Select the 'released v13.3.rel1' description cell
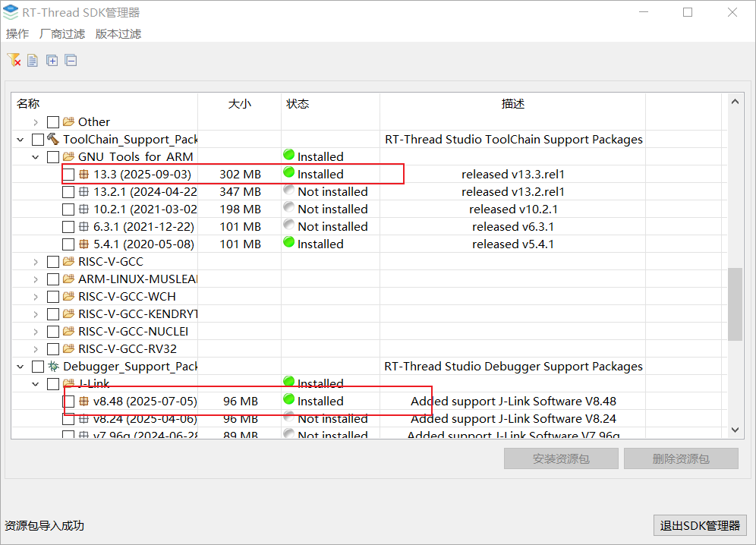 click(x=512, y=174)
